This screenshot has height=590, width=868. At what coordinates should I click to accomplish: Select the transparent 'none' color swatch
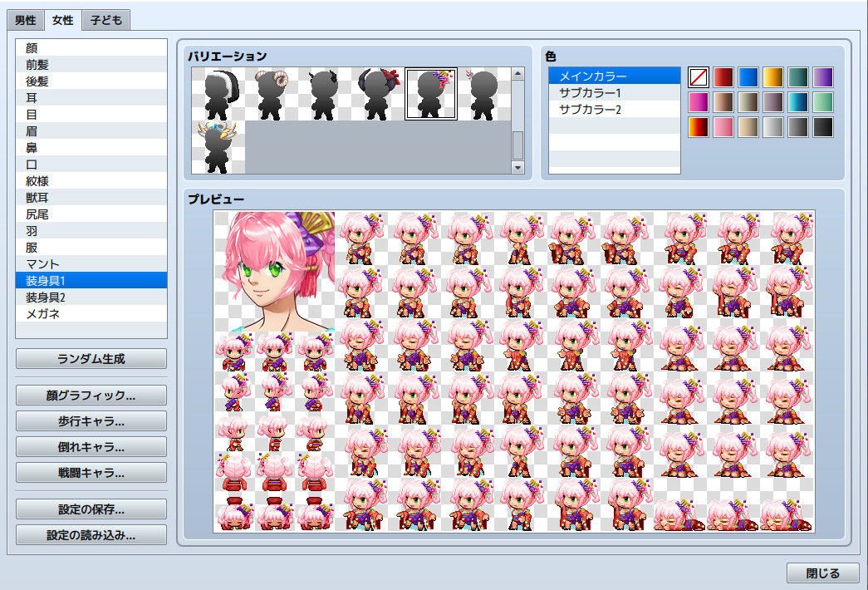coord(698,76)
